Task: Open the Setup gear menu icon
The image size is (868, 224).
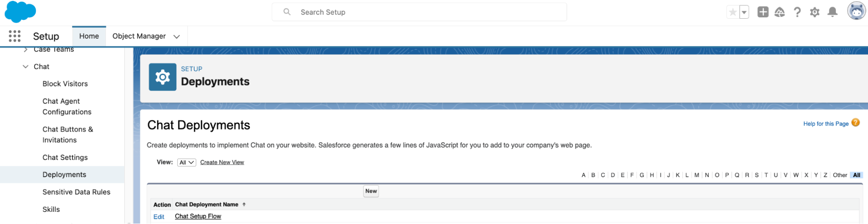Action: [x=815, y=12]
